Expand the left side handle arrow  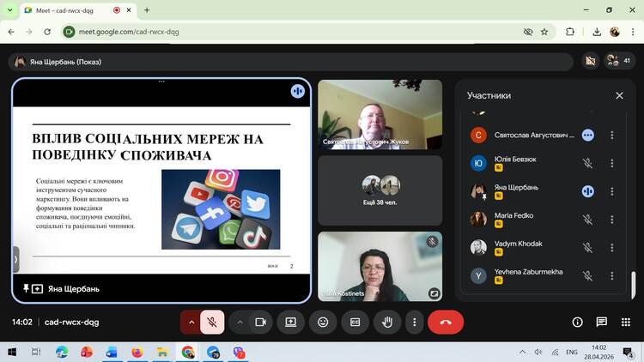pyautogui.click(x=15, y=259)
